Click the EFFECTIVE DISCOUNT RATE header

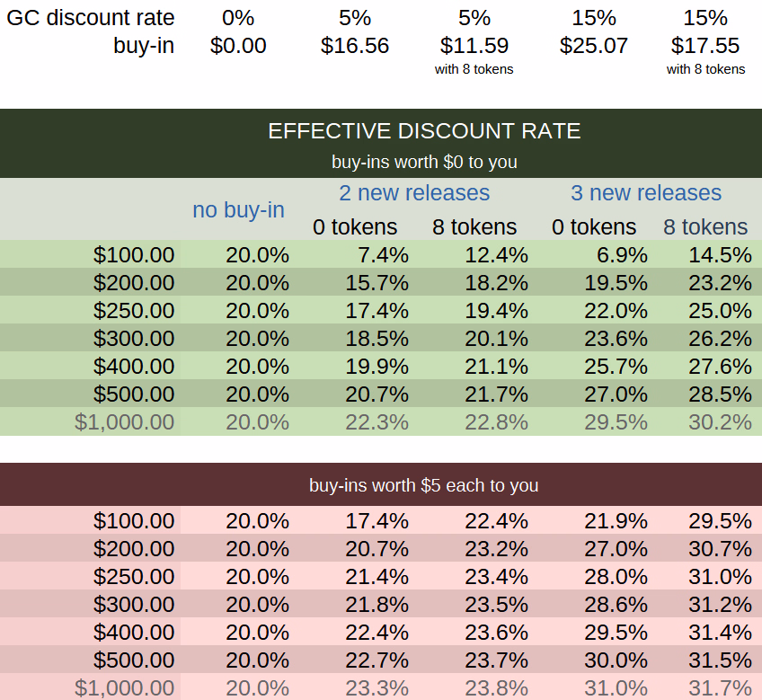[424, 131]
